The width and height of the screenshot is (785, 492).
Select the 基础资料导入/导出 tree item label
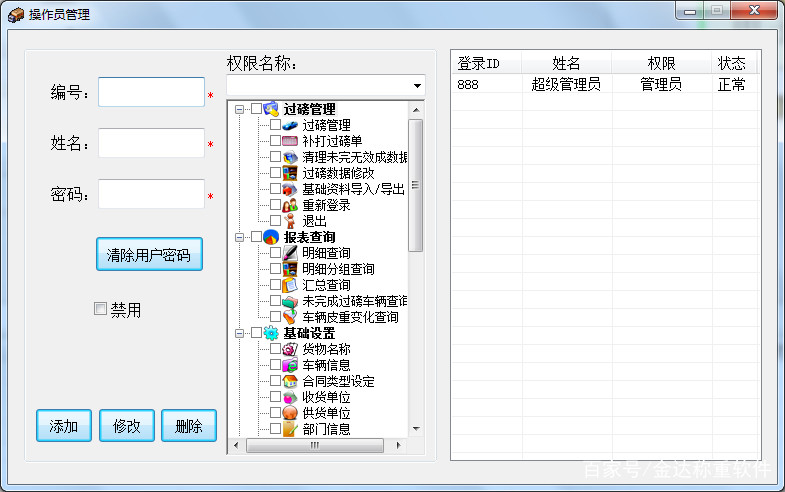[x=353, y=189]
